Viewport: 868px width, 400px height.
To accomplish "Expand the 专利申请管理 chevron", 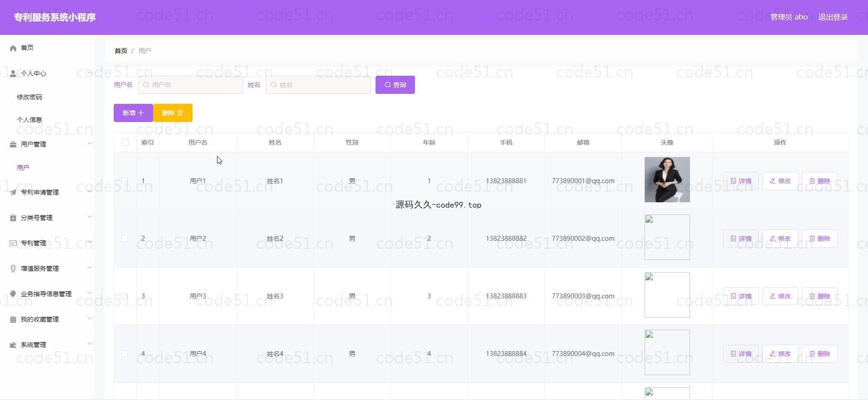I will tap(89, 192).
